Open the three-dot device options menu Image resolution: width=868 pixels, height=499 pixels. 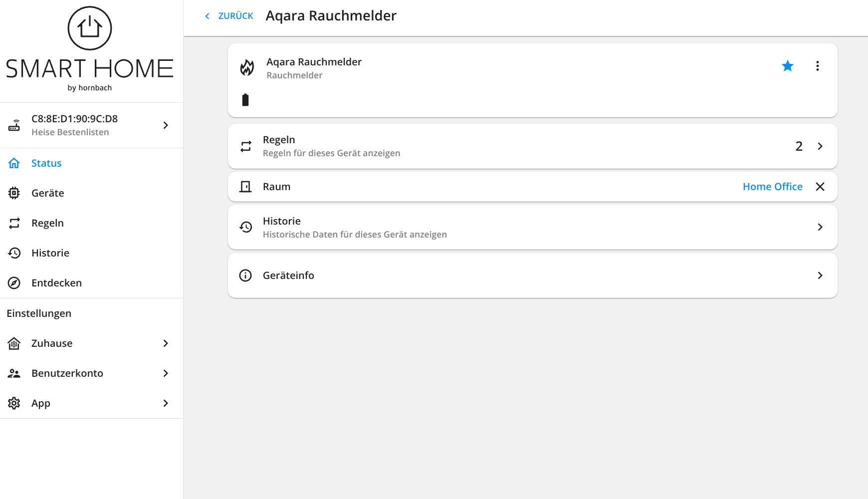(x=817, y=66)
